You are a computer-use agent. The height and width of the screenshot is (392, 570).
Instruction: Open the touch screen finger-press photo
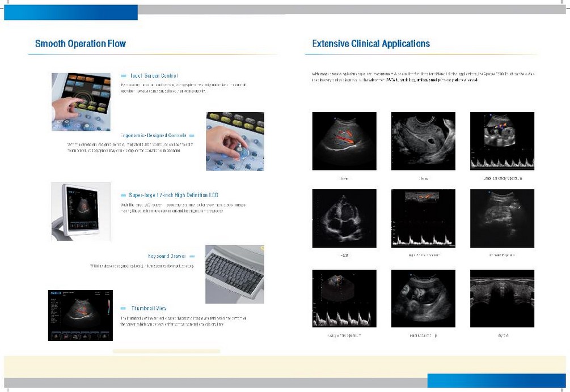pyautogui.click(x=81, y=102)
